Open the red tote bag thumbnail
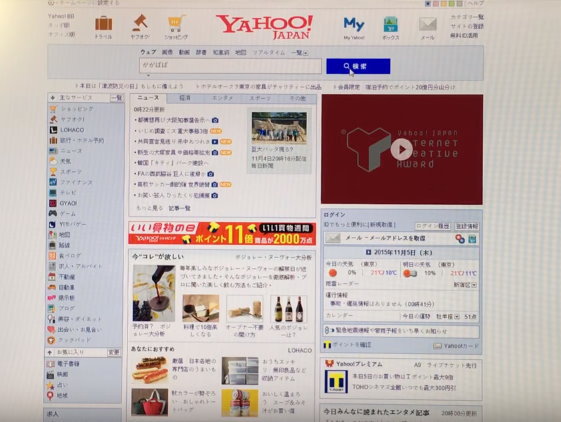 tap(150, 402)
